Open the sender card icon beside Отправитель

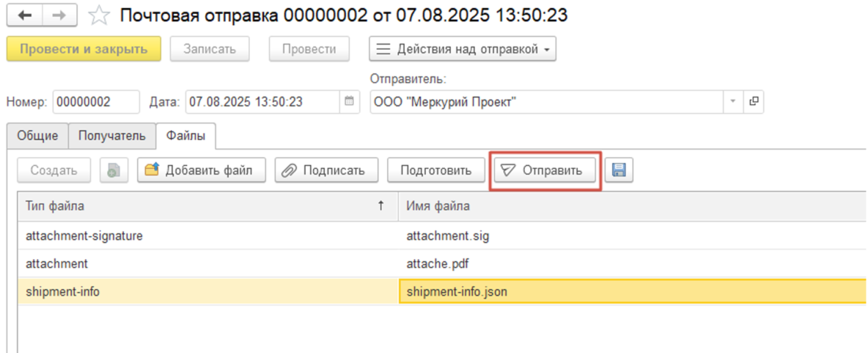pyautogui.click(x=753, y=102)
